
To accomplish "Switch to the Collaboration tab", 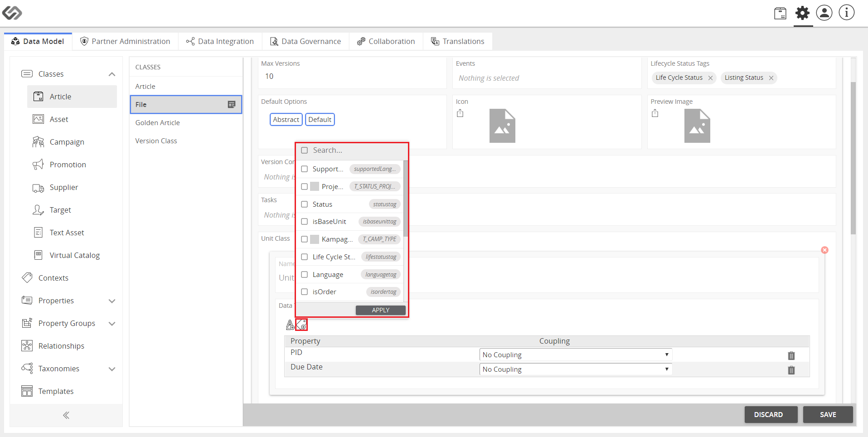I will pyautogui.click(x=386, y=41).
